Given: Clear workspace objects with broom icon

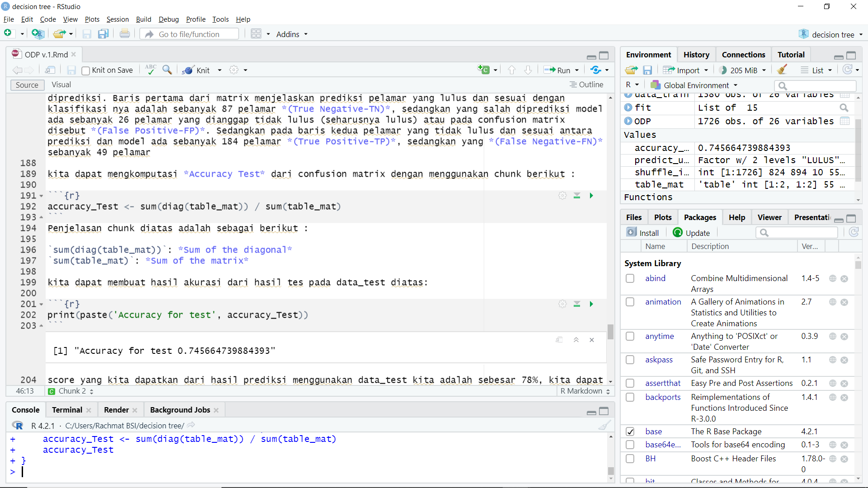Looking at the screenshot, I should pos(783,70).
